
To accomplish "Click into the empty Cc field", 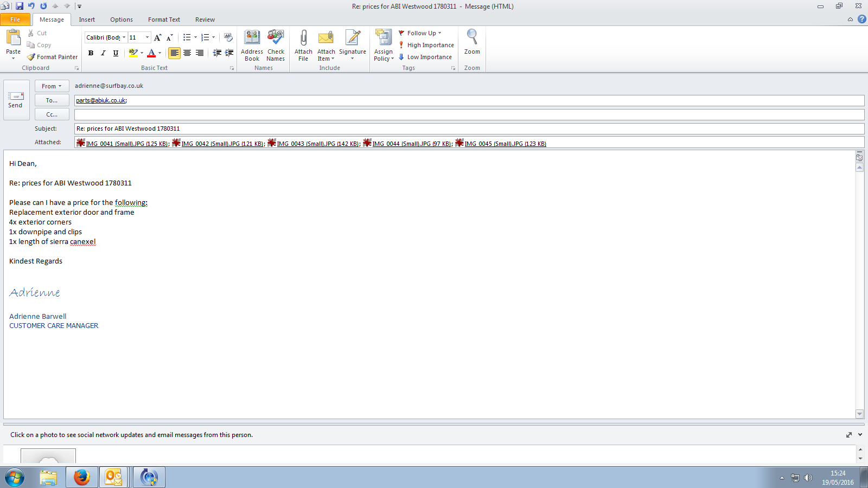I will pyautogui.click(x=469, y=114).
